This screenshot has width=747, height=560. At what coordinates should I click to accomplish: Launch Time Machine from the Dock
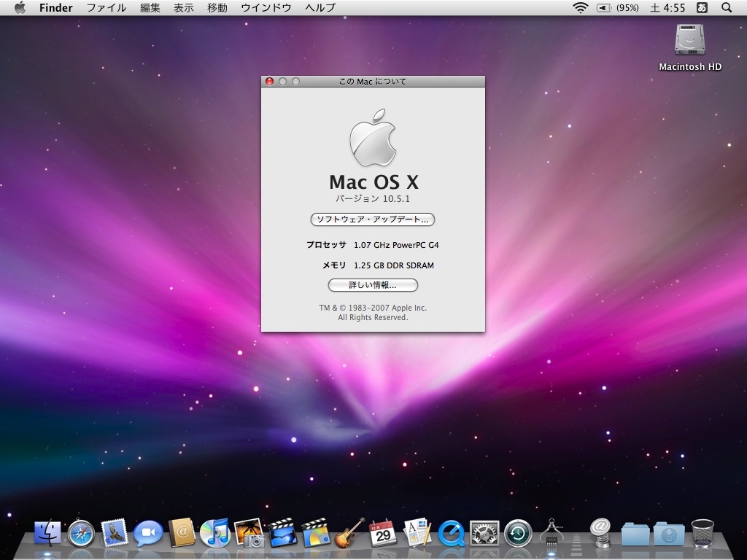click(x=518, y=534)
